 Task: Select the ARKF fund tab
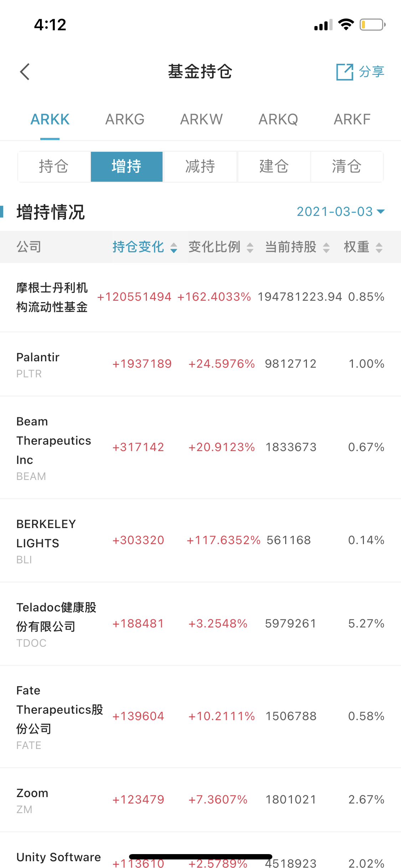coord(352,119)
